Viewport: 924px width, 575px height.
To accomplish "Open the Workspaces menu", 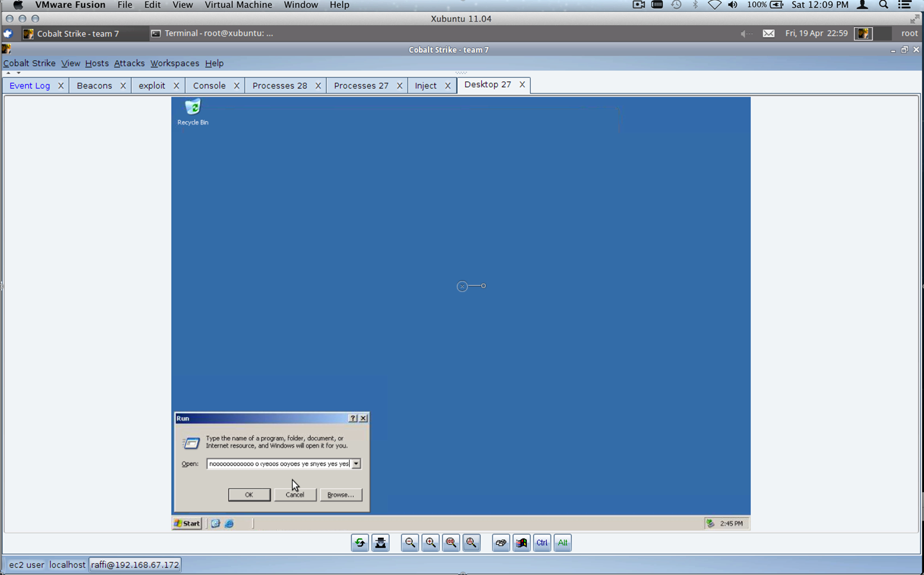I will [174, 63].
